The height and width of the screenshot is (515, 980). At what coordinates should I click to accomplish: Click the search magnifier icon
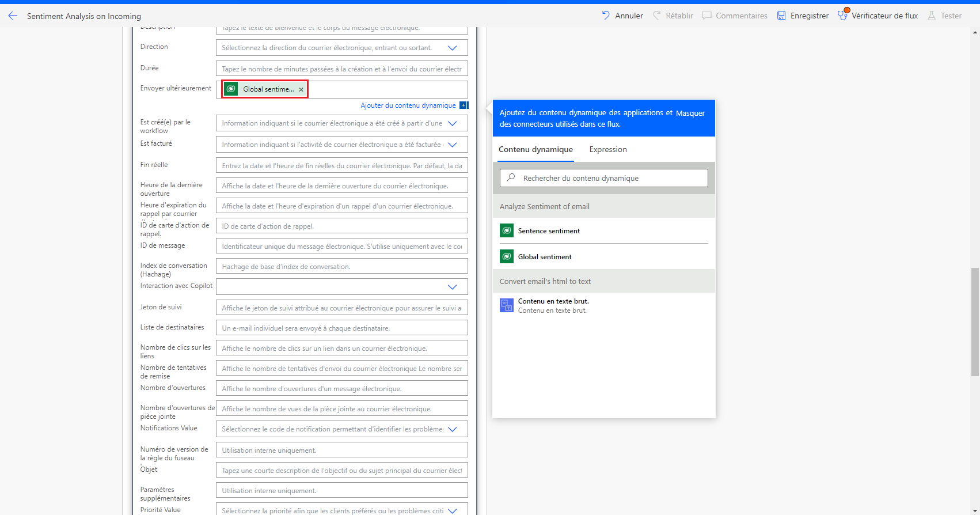[511, 178]
